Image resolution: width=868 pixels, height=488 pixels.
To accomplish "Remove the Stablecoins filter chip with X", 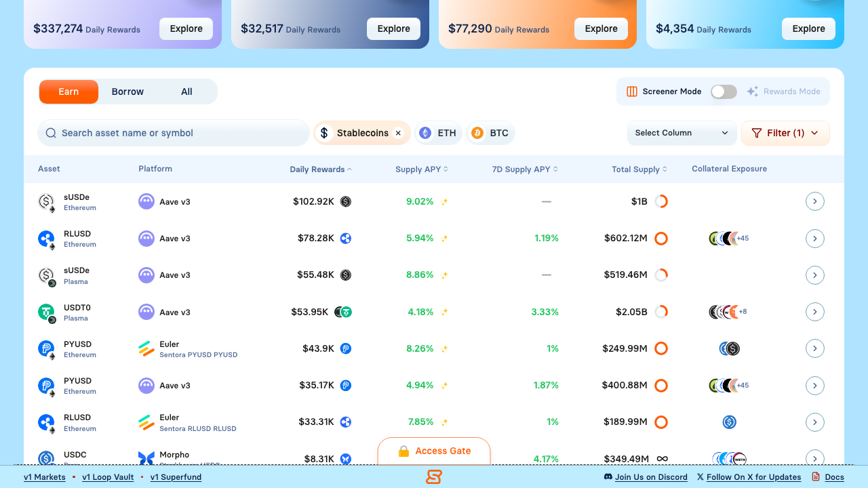I will (398, 133).
